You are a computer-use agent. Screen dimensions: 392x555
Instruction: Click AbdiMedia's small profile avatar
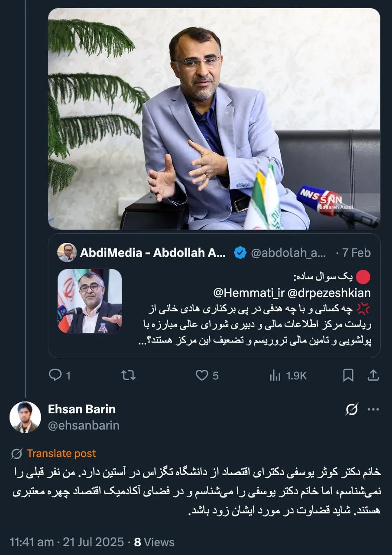pyautogui.click(x=67, y=252)
